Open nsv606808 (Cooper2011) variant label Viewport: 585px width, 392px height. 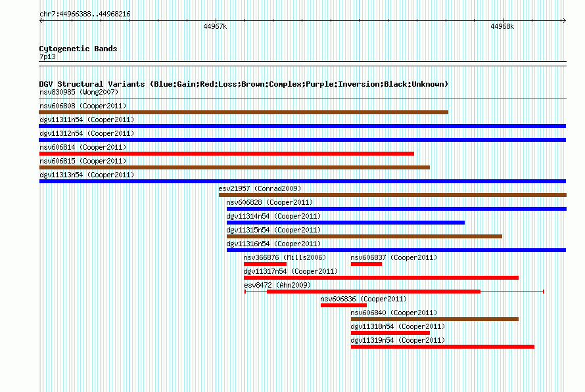click(x=83, y=106)
